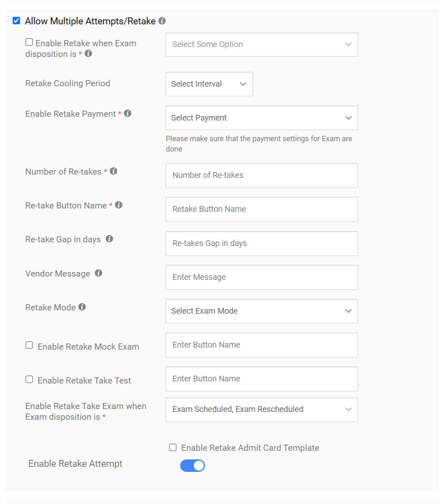
Task: Focus the Number of Re-takes input field
Action: pos(262,175)
